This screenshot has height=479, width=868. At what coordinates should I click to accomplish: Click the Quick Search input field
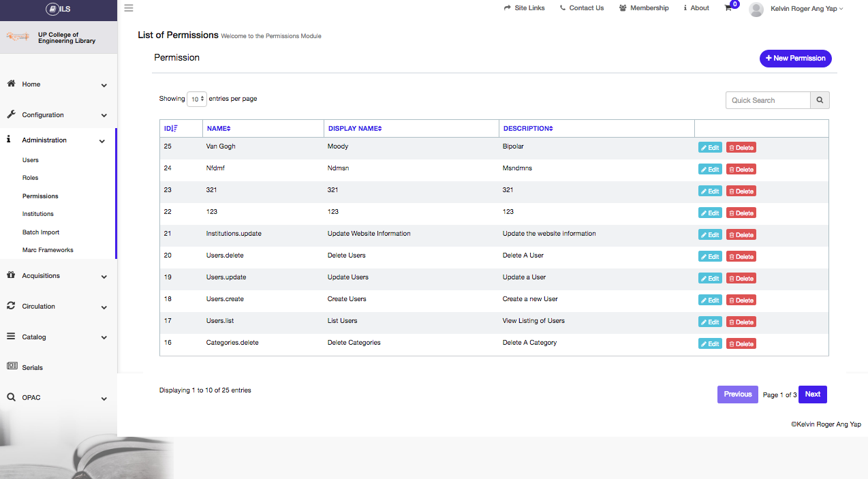point(767,100)
